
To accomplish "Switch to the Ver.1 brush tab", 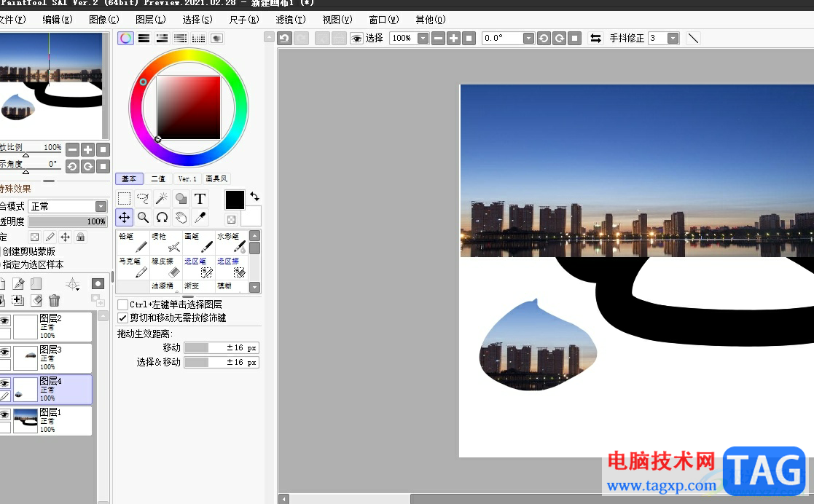I will point(187,179).
